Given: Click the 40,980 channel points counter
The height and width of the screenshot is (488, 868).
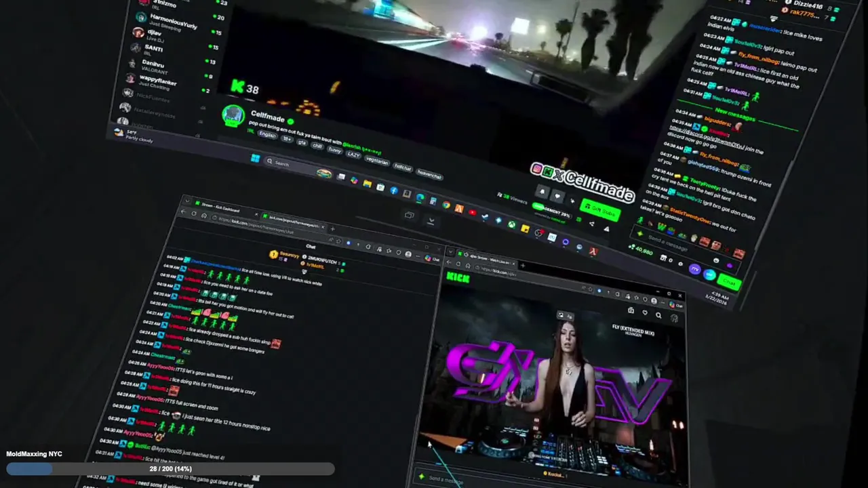Looking at the screenshot, I should click(641, 251).
